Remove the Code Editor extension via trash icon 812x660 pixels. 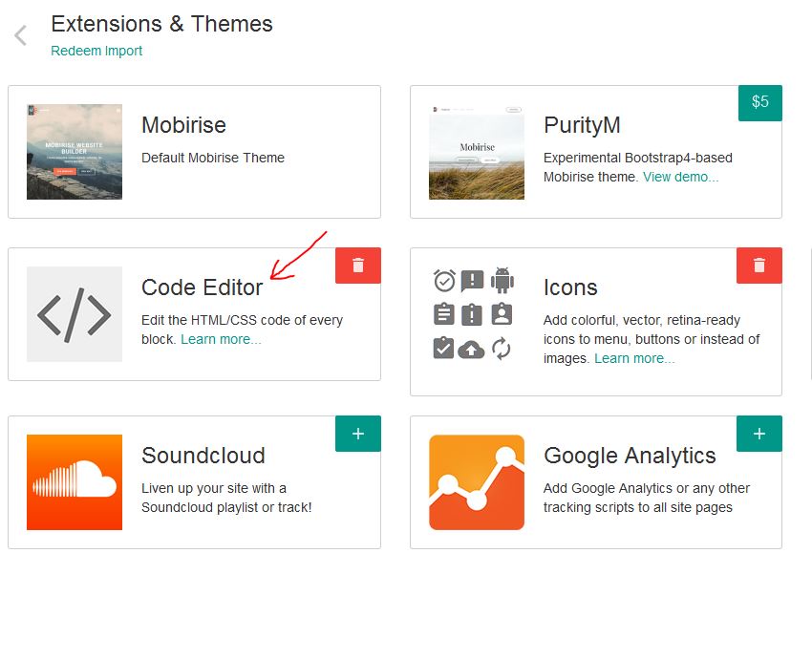point(358,266)
